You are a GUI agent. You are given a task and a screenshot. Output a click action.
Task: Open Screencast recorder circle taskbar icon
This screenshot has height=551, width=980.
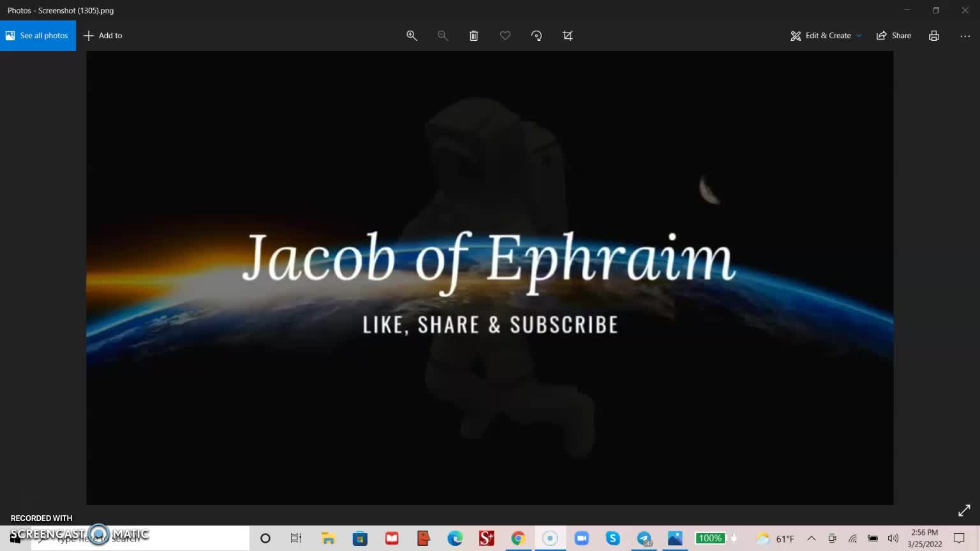[550, 538]
